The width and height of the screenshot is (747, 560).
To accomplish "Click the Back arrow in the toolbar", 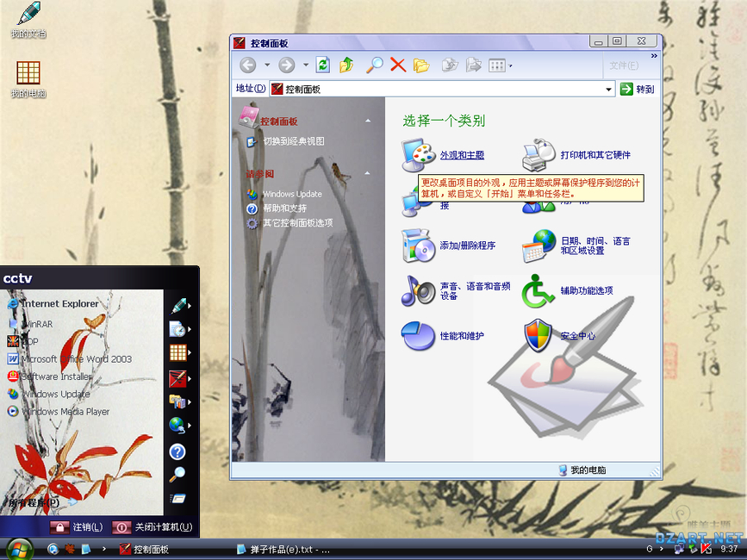I will [248, 65].
